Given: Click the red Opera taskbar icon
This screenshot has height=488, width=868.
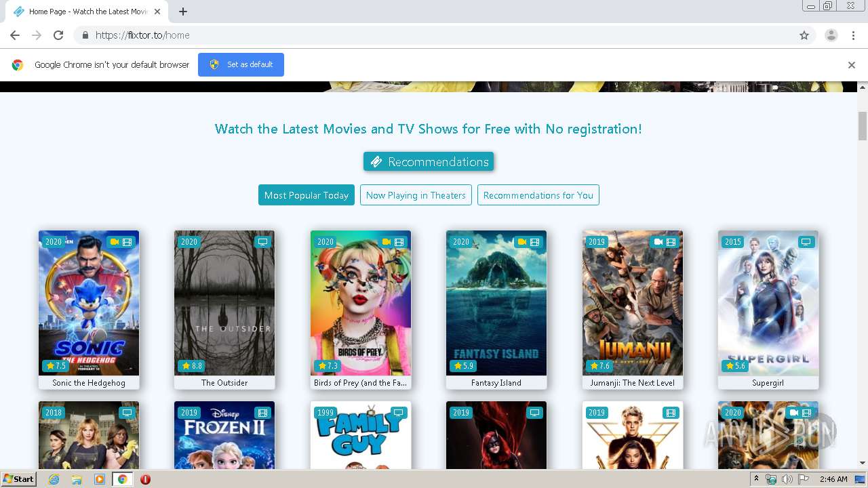Looking at the screenshot, I should pyautogui.click(x=145, y=479).
